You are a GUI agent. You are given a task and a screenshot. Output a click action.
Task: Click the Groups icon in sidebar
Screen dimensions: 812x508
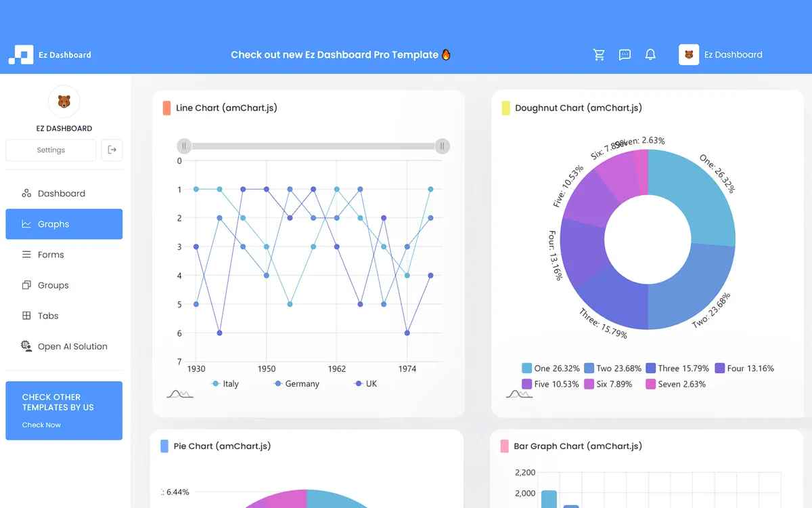[26, 285]
